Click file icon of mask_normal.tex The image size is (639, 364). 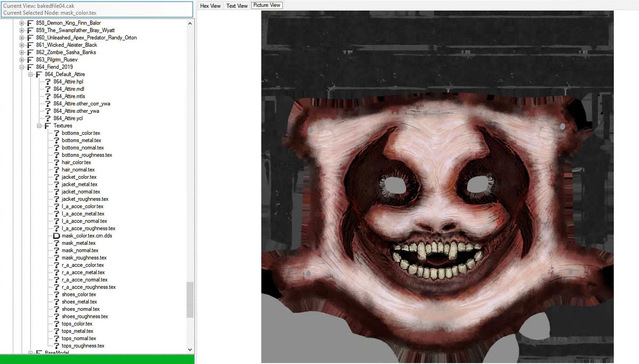coord(56,250)
